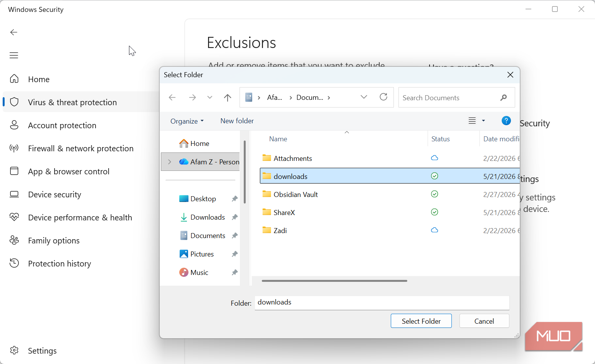Open recent locations dropdown arrow
This screenshot has width=595, height=364.
210,98
